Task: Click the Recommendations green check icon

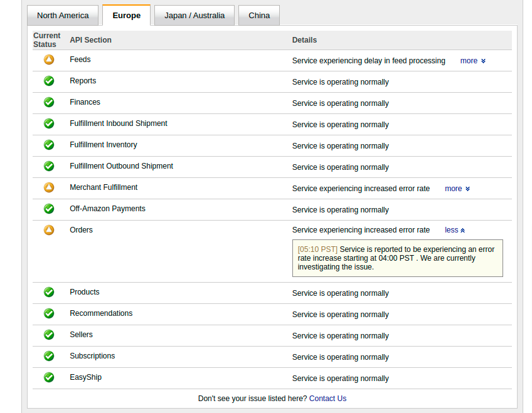Action: pos(49,313)
